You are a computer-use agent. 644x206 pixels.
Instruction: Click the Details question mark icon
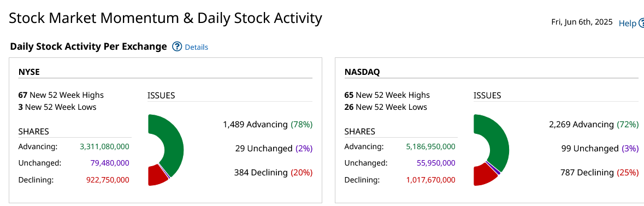pyautogui.click(x=177, y=47)
